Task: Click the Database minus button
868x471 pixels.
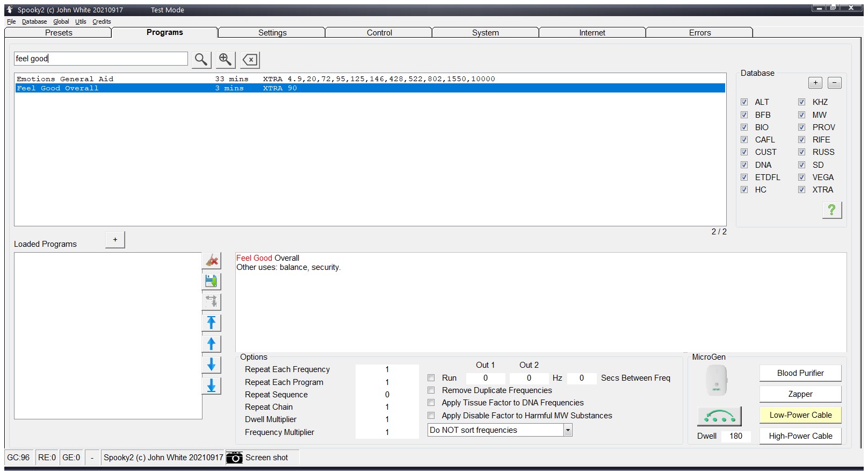Action: coord(835,83)
